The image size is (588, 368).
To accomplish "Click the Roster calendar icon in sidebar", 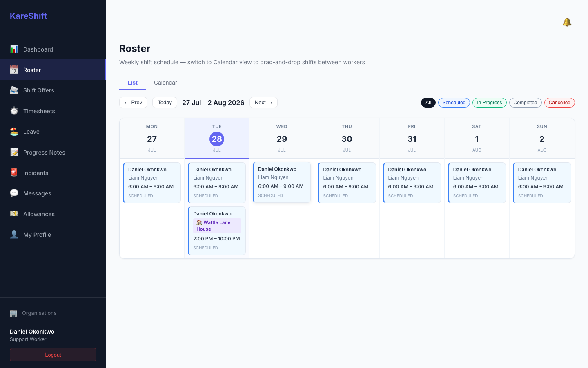I will [14, 70].
